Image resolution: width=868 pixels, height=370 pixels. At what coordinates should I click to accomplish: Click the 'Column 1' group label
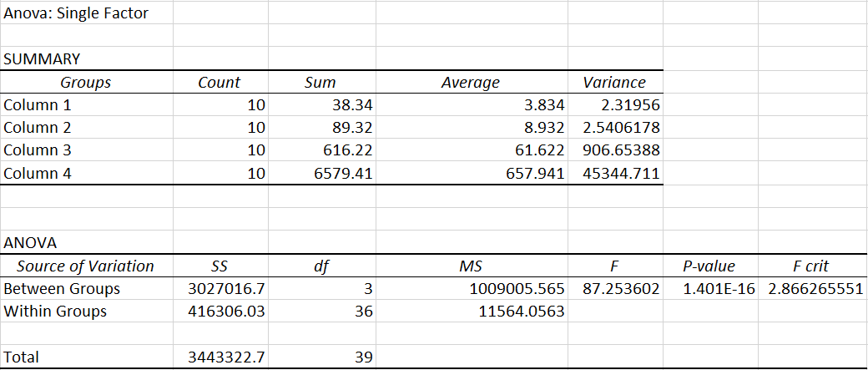[x=37, y=105]
